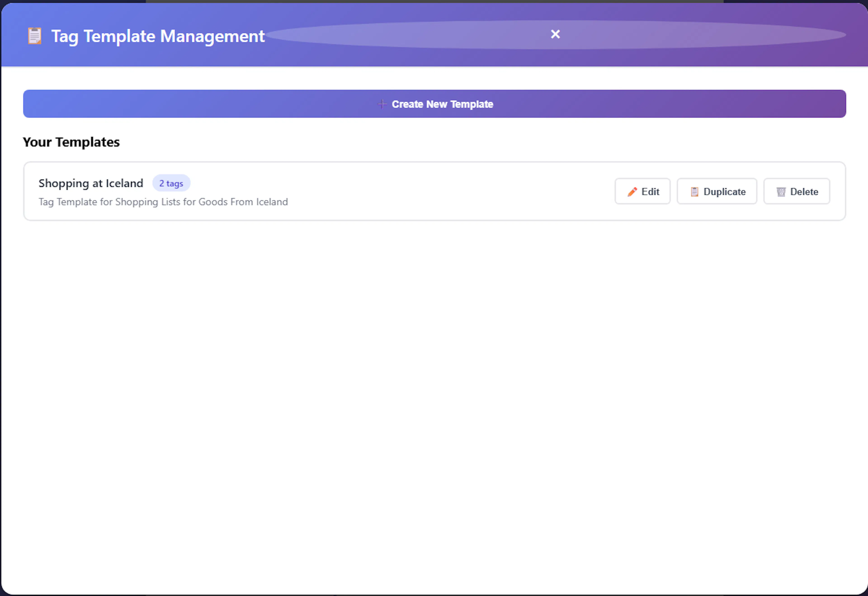Click the template description about Iceland goods
Screen dimensions: 868x596
pos(163,202)
